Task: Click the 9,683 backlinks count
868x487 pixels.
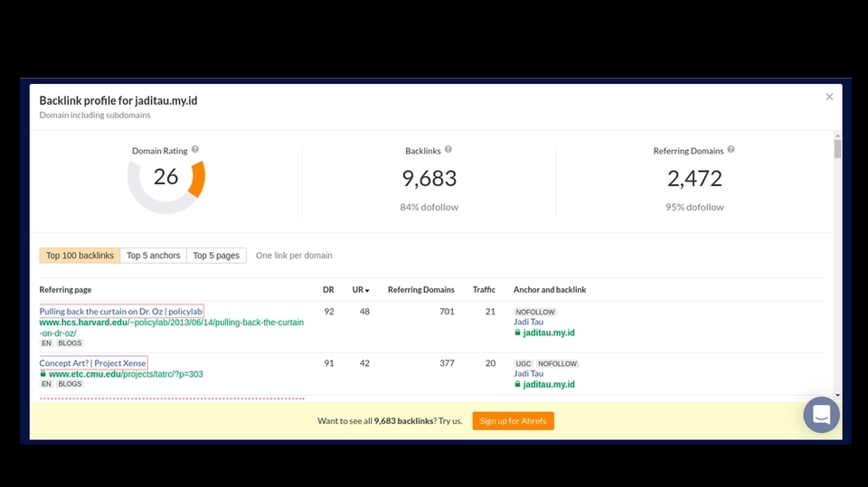Action: tap(429, 178)
